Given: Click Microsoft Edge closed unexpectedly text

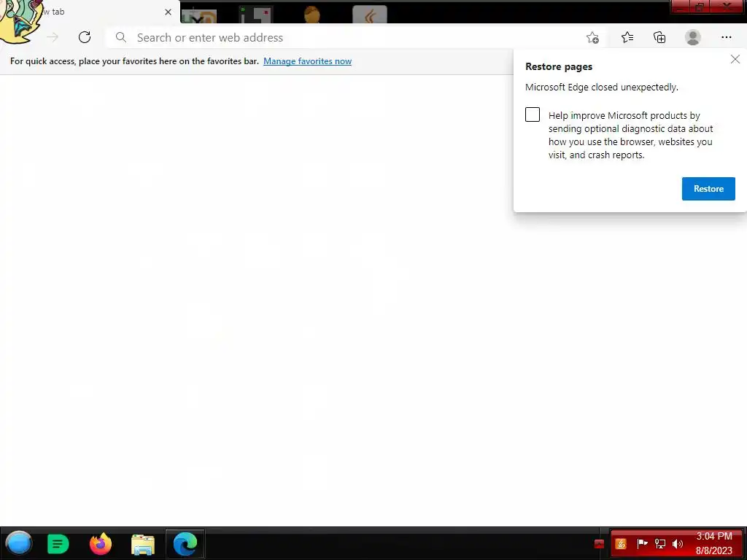Looking at the screenshot, I should tap(601, 87).
